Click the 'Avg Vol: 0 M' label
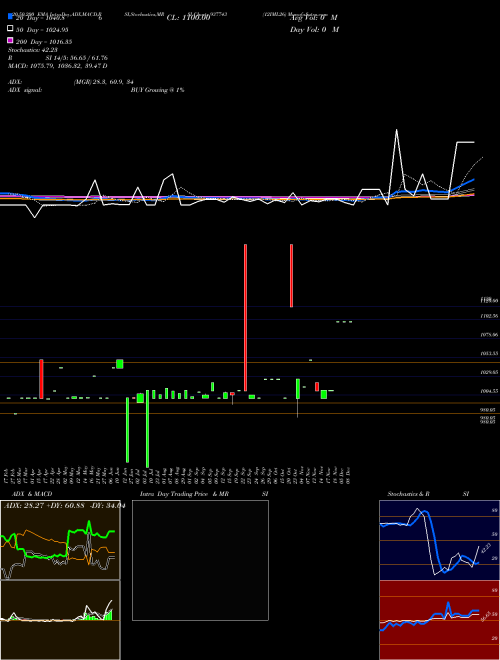The height and width of the screenshot is (660, 500). pos(314,18)
